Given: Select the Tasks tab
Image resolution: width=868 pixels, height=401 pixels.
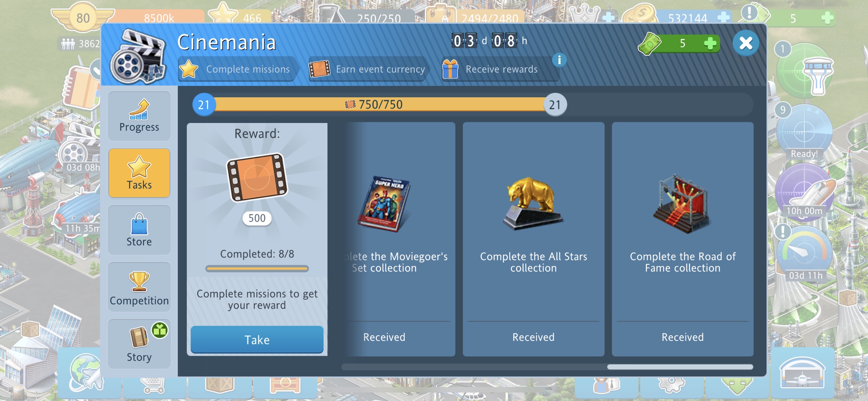Looking at the screenshot, I should [139, 173].
